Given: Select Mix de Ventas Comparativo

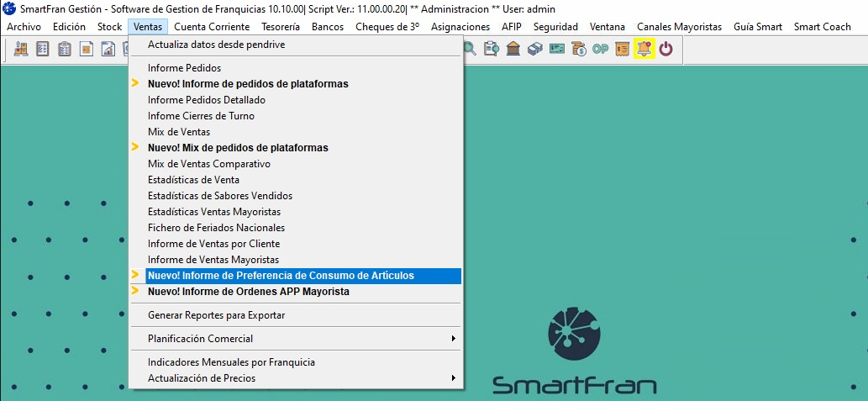Looking at the screenshot, I should 296,164.
